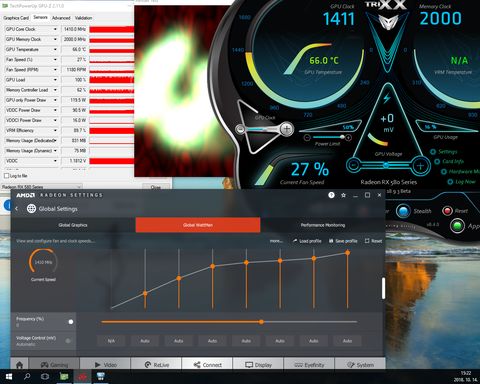The width and height of the screenshot is (480, 384).
Task: Select the Global Graphics tab
Action: pos(73,225)
